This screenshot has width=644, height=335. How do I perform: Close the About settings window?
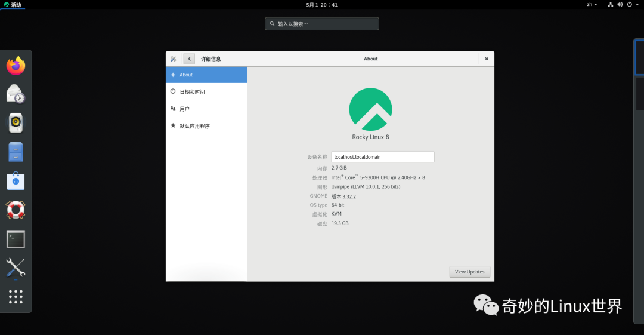[x=487, y=59]
